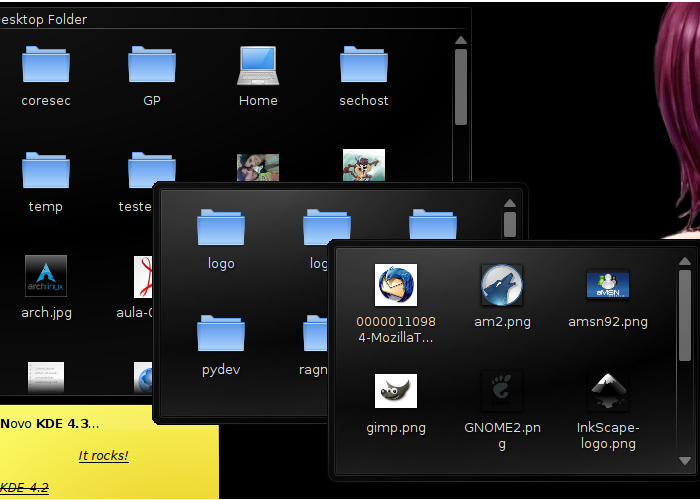The height and width of the screenshot is (500, 700).
Task: Click the struck-through 'KDE 4.2' note text
Action: (24, 488)
